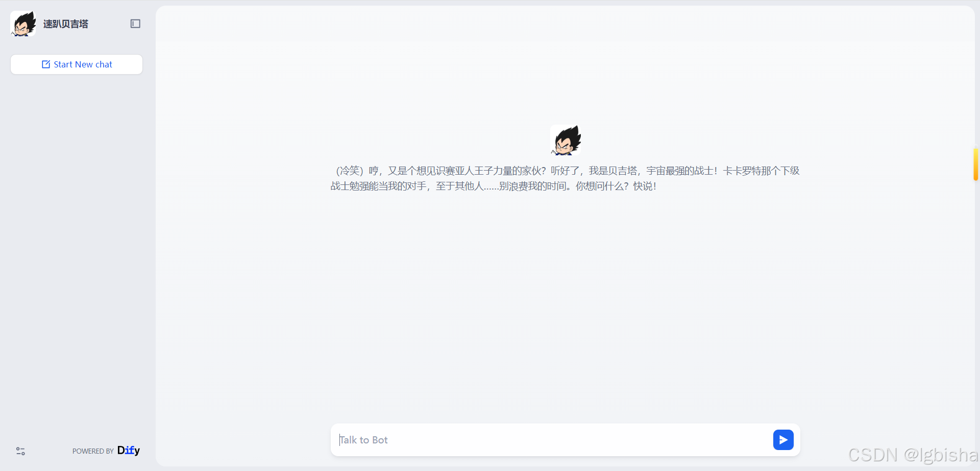Click the POWERED BY label
Screen dimensions: 980x471
(93, 451)
